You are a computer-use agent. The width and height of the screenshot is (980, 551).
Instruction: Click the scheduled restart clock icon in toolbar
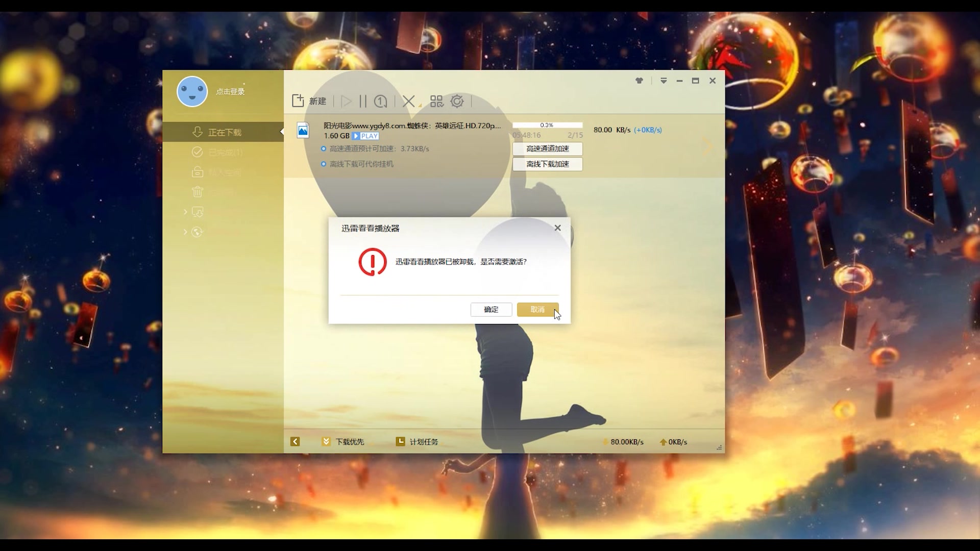tap(380, 101)
